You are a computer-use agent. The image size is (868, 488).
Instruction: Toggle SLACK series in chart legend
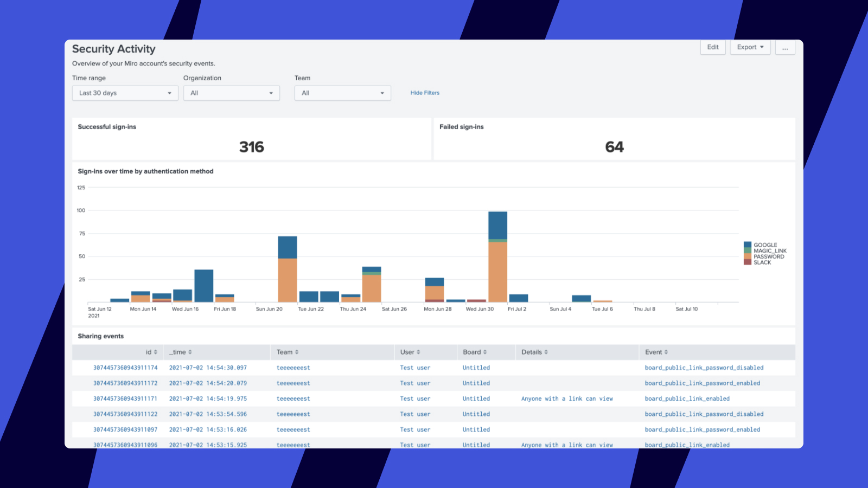click(762, 262)
